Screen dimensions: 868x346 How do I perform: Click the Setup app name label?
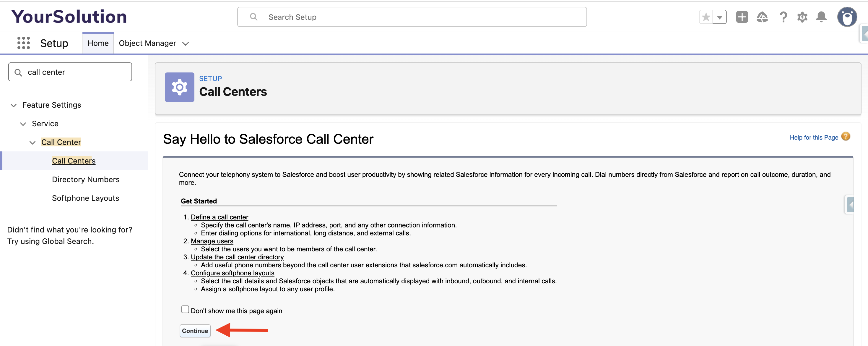click(x=54, y=43)
